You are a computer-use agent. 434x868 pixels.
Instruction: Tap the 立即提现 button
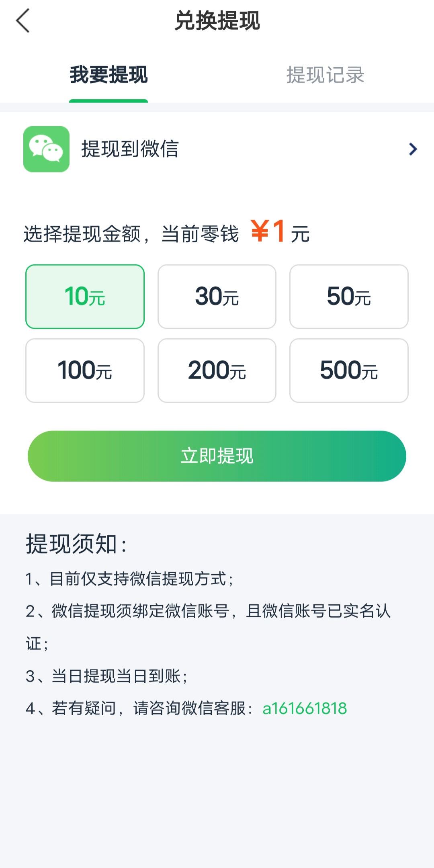[217, 456]
